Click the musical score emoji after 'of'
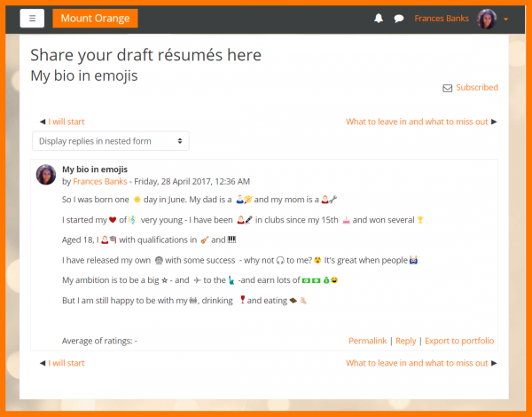Viewport: 532px width, 417px height. tap(132, 220)
